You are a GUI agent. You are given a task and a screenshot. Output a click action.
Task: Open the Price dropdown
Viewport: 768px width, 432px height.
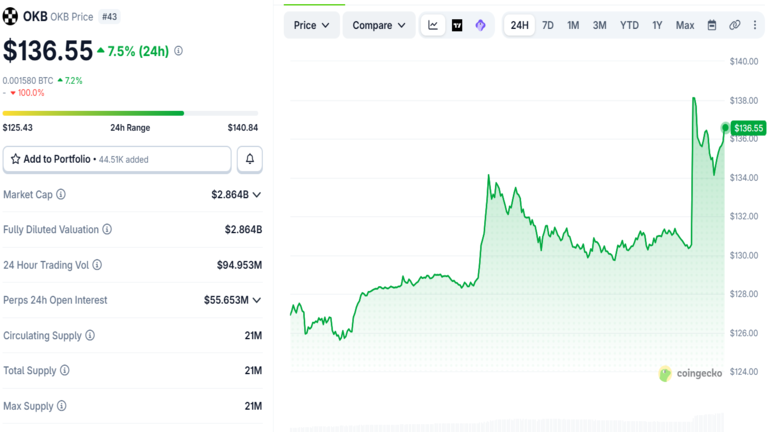(x=312, y=25)
